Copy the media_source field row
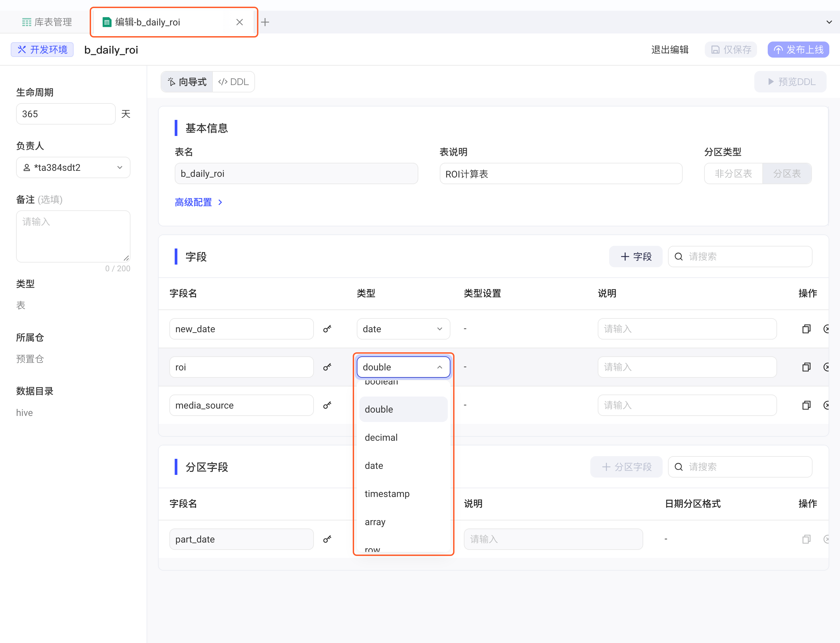This screenshot has height=643, width=840. (806, 405)
